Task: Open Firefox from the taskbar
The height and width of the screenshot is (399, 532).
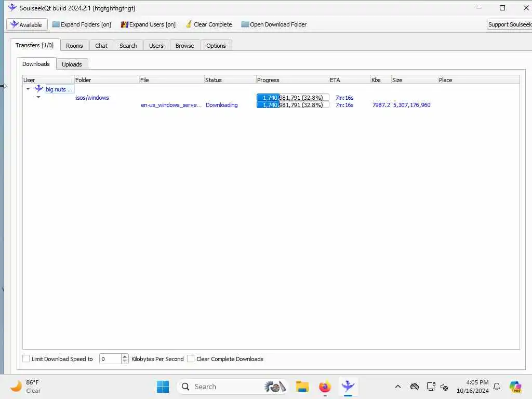Action: tap(325, 387)
